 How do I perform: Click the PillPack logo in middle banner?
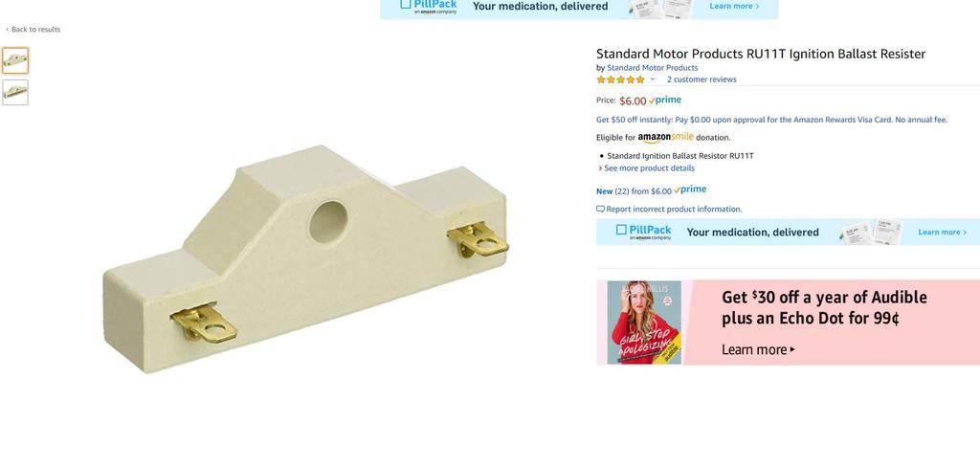[x=643, y=232]
